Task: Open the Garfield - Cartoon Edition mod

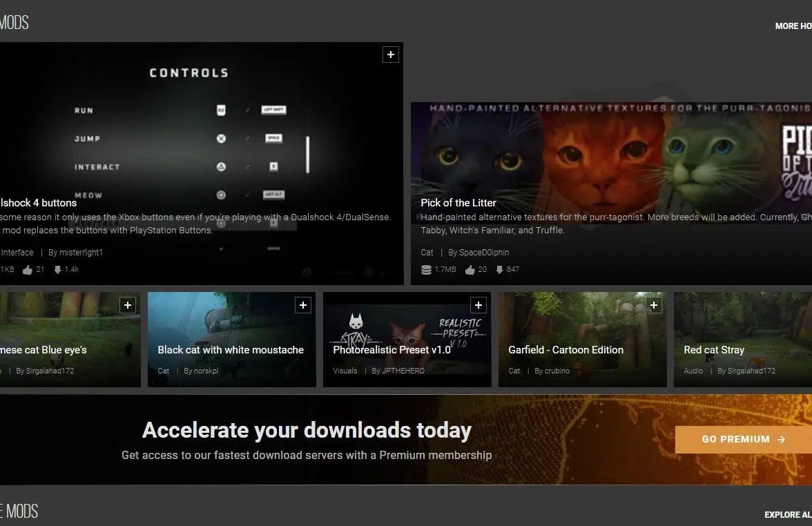Action: click(x=565, y=350)
